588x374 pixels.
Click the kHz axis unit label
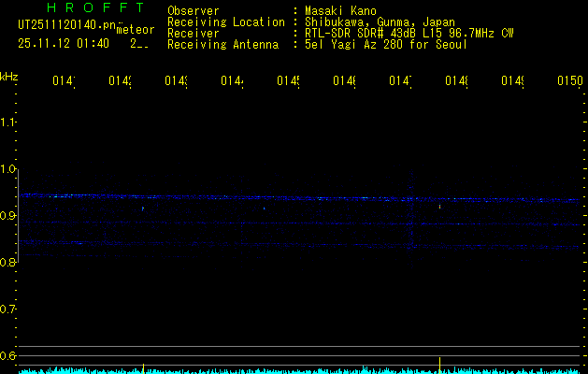click(8, 76)
